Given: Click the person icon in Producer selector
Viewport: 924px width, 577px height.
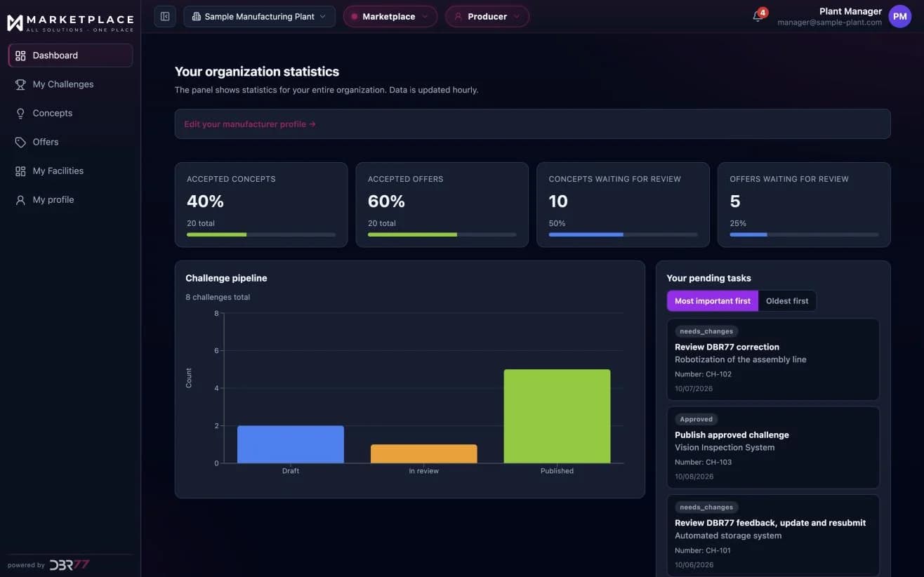Looking at the screenshot, I should (458, 16).
